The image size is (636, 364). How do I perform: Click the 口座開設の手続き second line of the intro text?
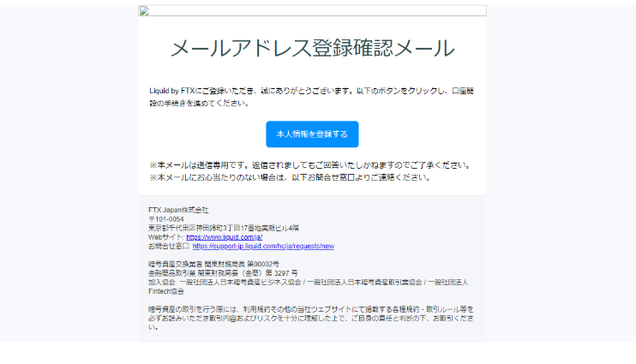point(199,103)
